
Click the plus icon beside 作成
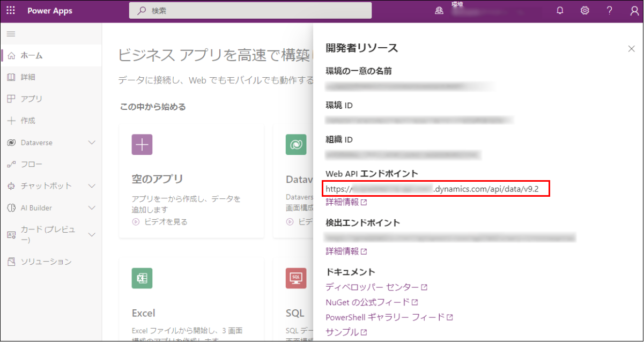11,121
